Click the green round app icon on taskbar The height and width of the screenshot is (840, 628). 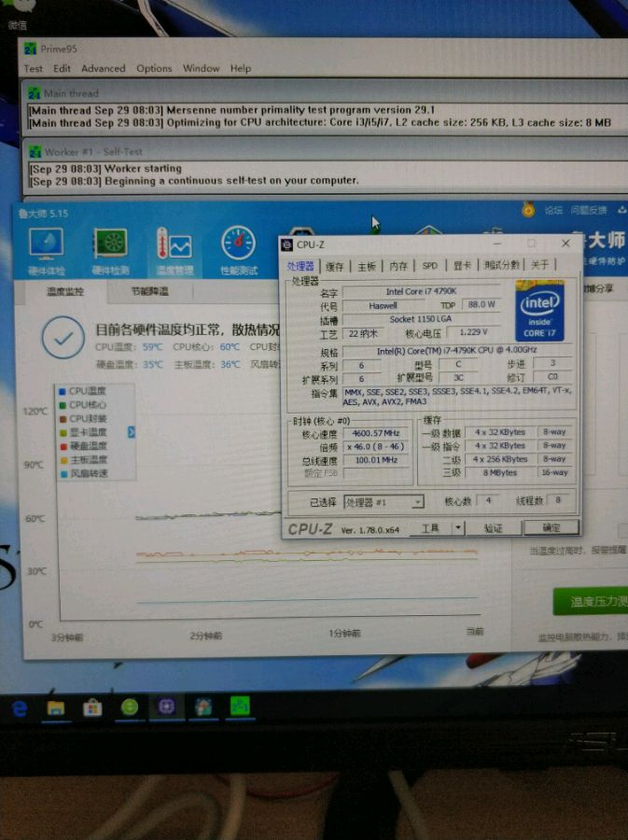pos(130,707)
